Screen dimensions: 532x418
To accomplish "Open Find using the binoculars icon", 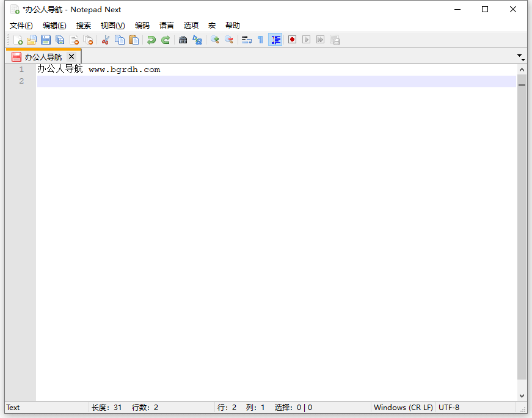I will pos(183,40).
